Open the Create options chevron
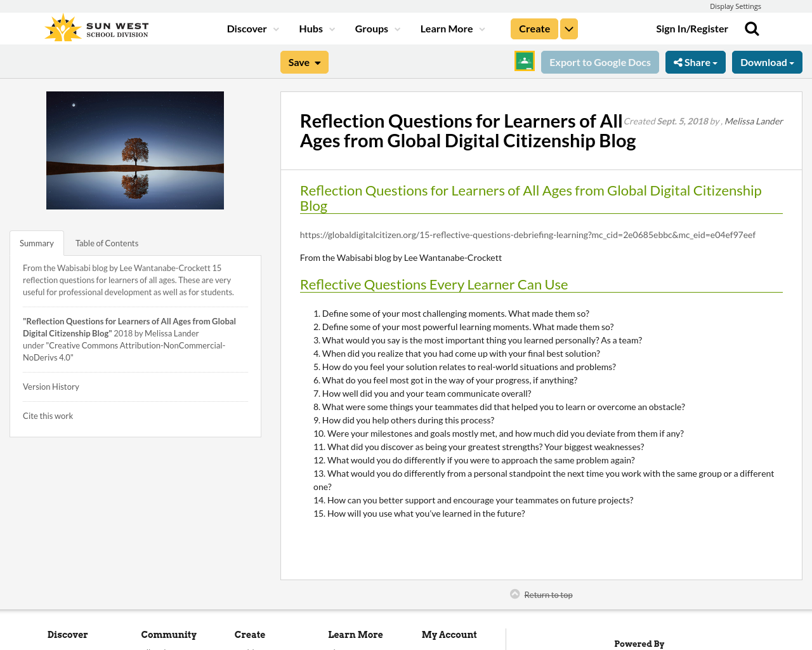The width and height of the screenshot is (812, 650). point(568,28)
